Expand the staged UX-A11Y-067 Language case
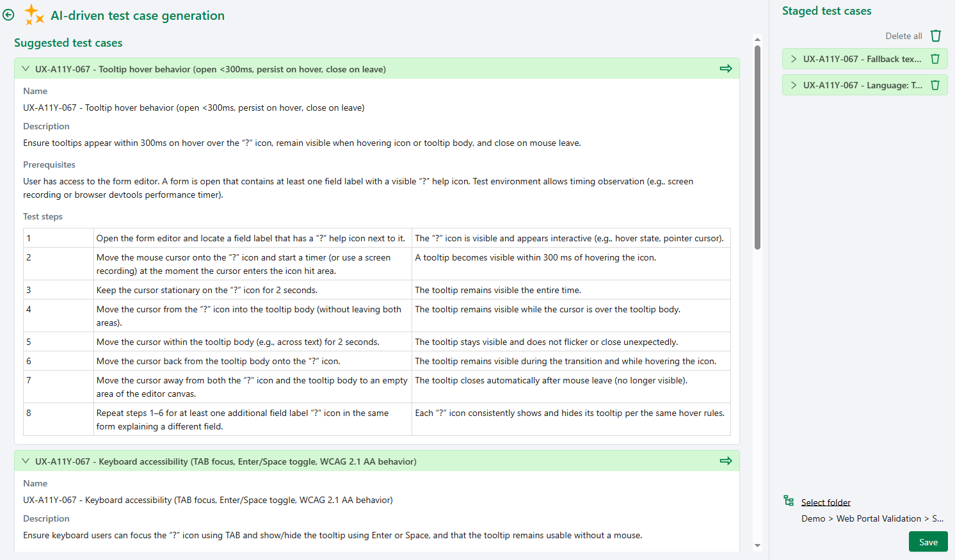The image size is (955, 560). tap(793, 84)
